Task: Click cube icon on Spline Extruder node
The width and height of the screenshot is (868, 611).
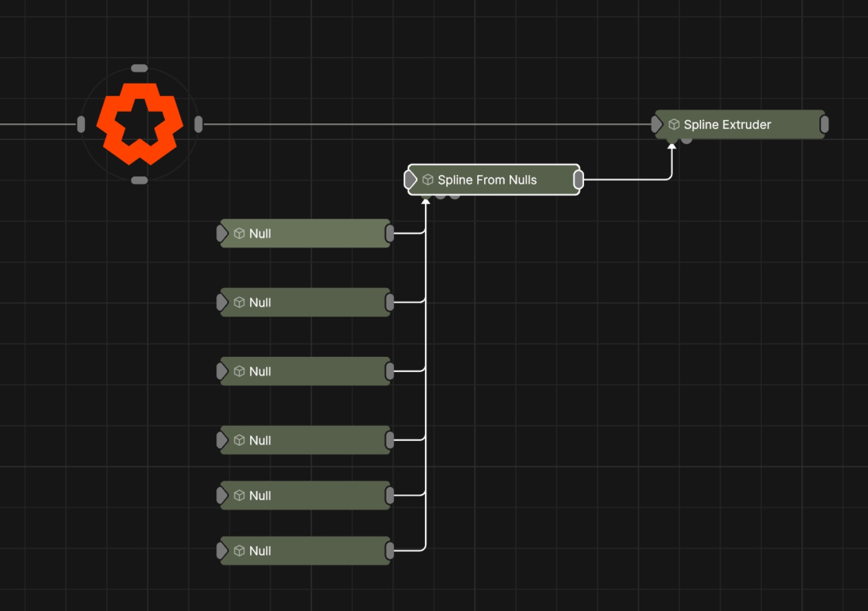Action: pos(674,124)
